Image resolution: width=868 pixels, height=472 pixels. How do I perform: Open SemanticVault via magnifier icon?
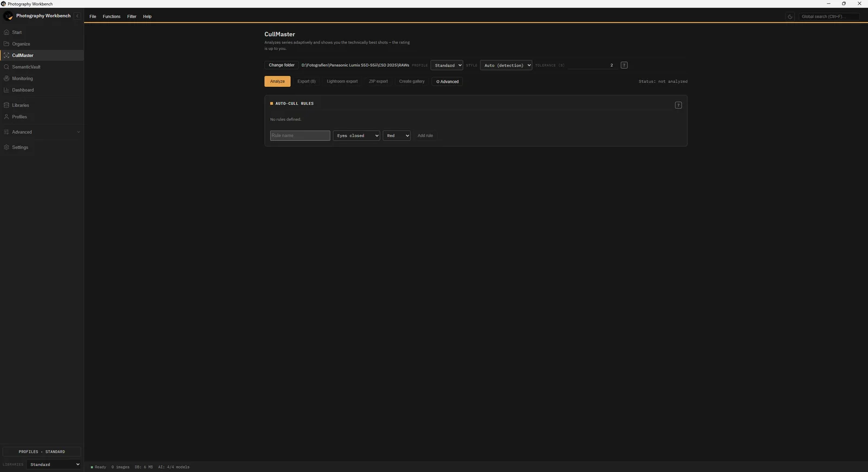[x=7, y=67]
